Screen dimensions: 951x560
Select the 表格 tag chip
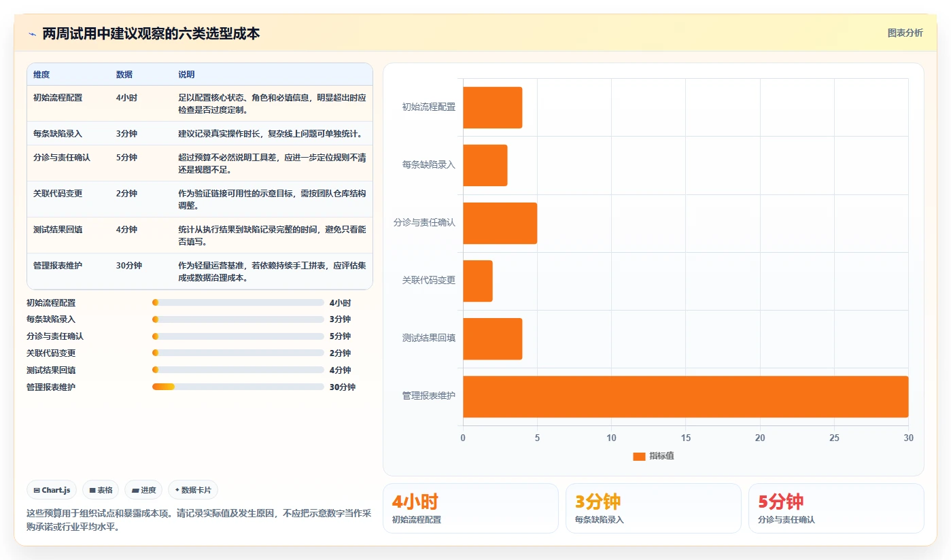(x=101, y=490)
